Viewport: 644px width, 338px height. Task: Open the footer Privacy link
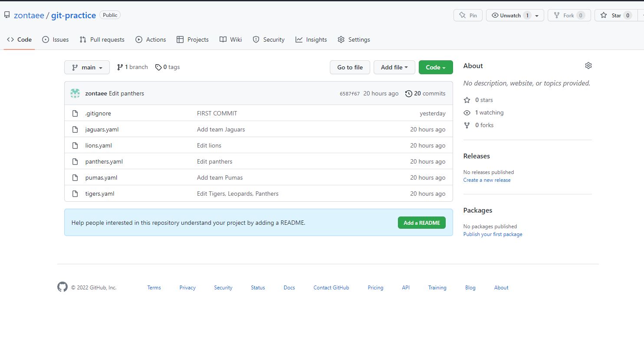(187, 288)
